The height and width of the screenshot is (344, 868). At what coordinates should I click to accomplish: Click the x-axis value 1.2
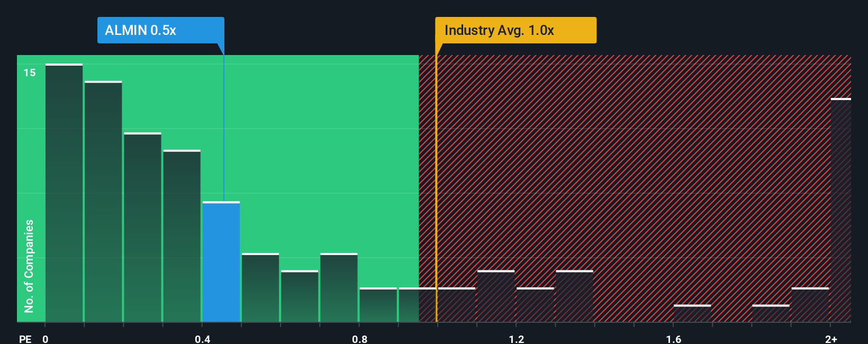point(517,339)
